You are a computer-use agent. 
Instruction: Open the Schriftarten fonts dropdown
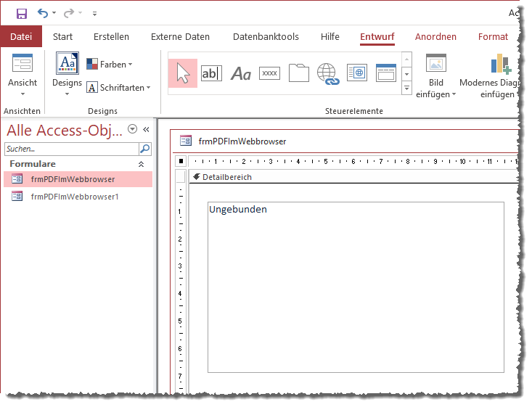pos(118,88)
